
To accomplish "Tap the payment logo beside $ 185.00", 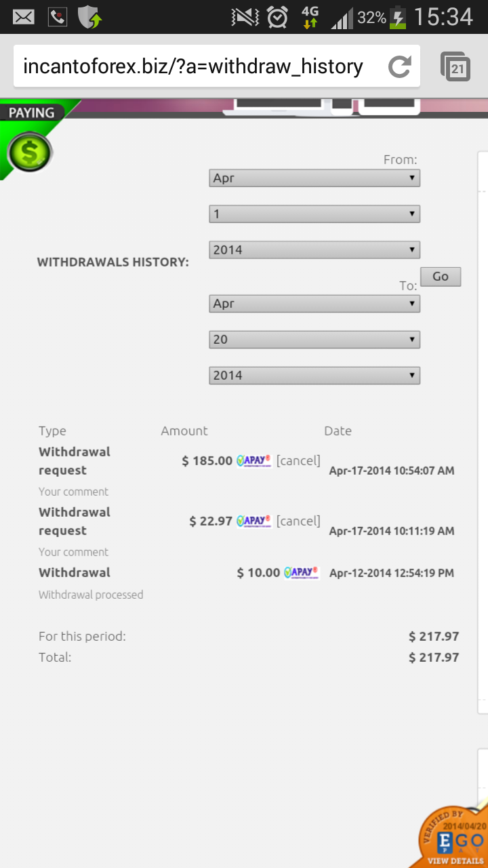I will click(x=254, y=461).
